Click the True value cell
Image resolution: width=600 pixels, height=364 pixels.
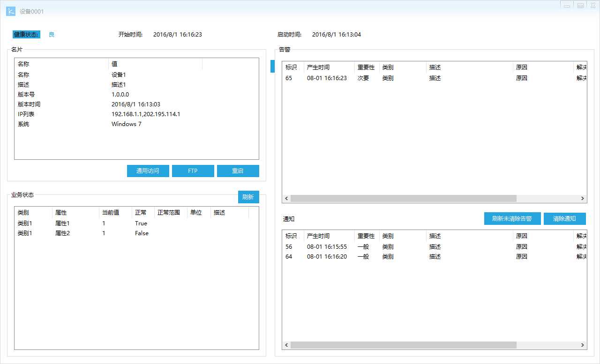point(141,223)
